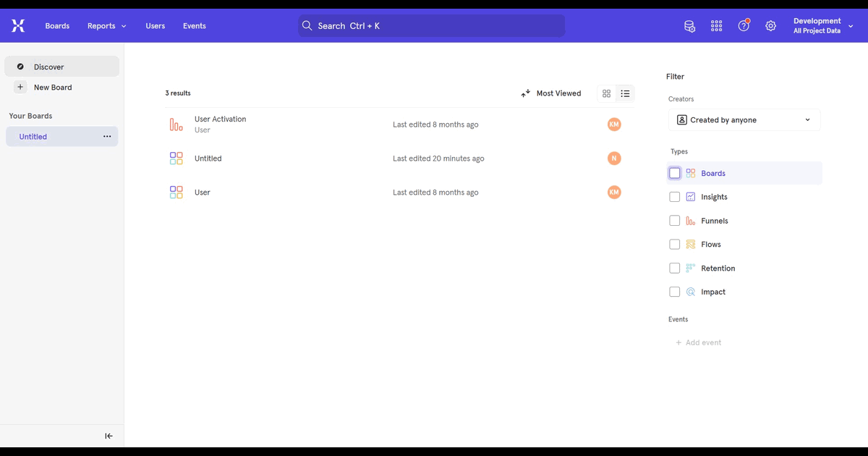This screenshot has height=456, width=868.
Task: Click the Retention grid icon
Action: pos(691,269)
